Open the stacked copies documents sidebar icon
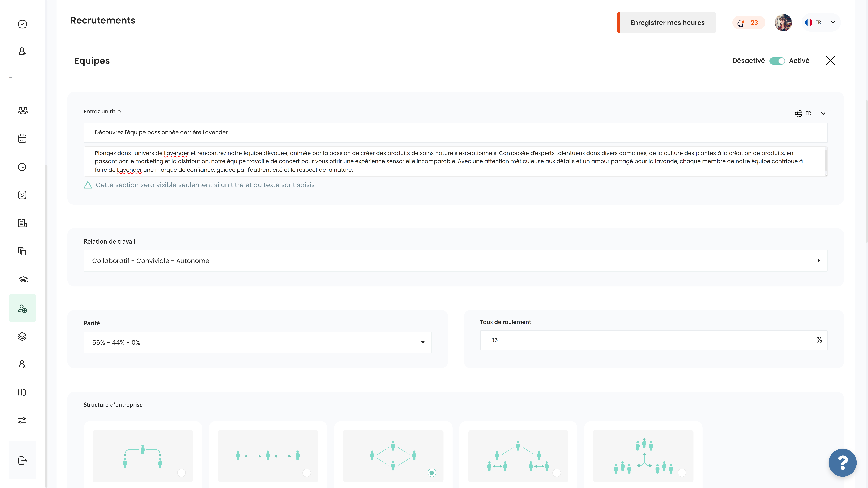The width and height of the screenshot is (868, 488). pyautogui.click(x=22, y=251)
